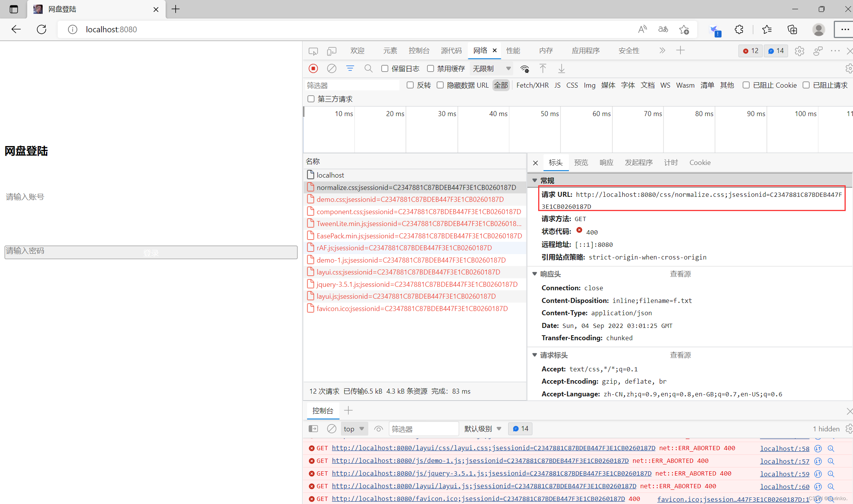Open the favorites list icon
853x504 pixels.
click(767, 29)
